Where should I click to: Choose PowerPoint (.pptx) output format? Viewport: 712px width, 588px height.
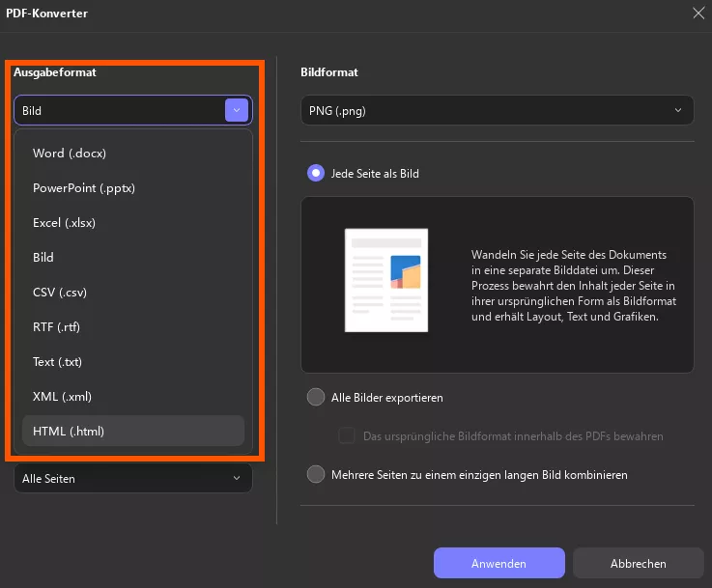[x=133, y=188]
